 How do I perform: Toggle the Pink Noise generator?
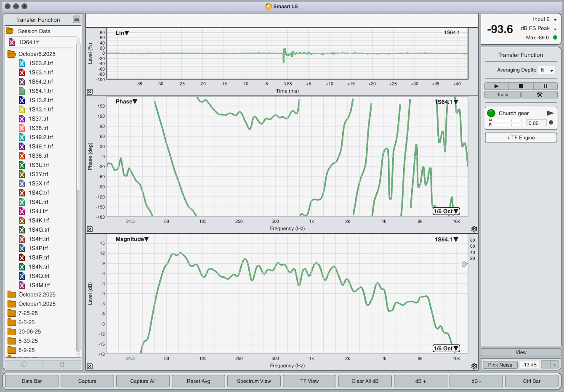coord(500,365)
